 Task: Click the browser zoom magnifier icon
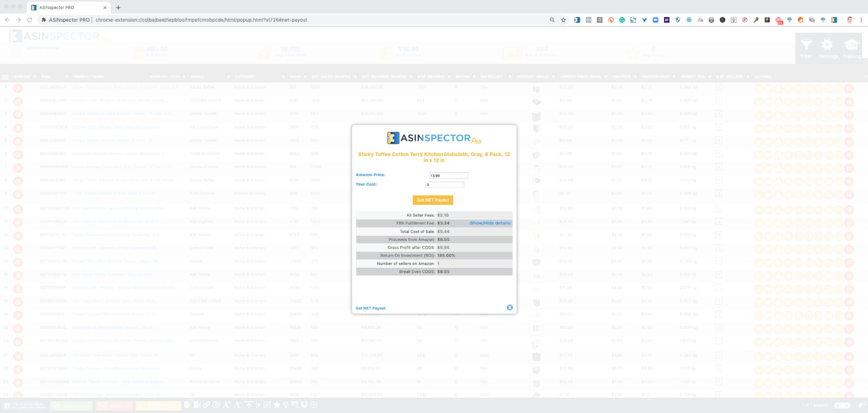click(x=552, y=20)
